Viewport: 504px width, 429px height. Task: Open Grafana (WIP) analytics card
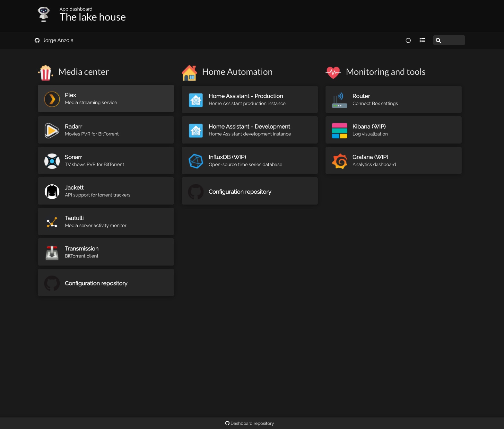point(394,161)
